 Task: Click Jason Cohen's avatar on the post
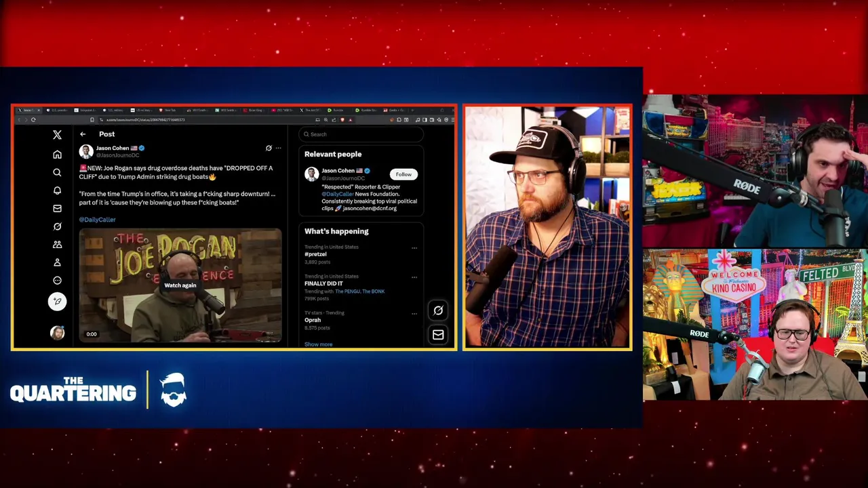(x=85, y=151)
